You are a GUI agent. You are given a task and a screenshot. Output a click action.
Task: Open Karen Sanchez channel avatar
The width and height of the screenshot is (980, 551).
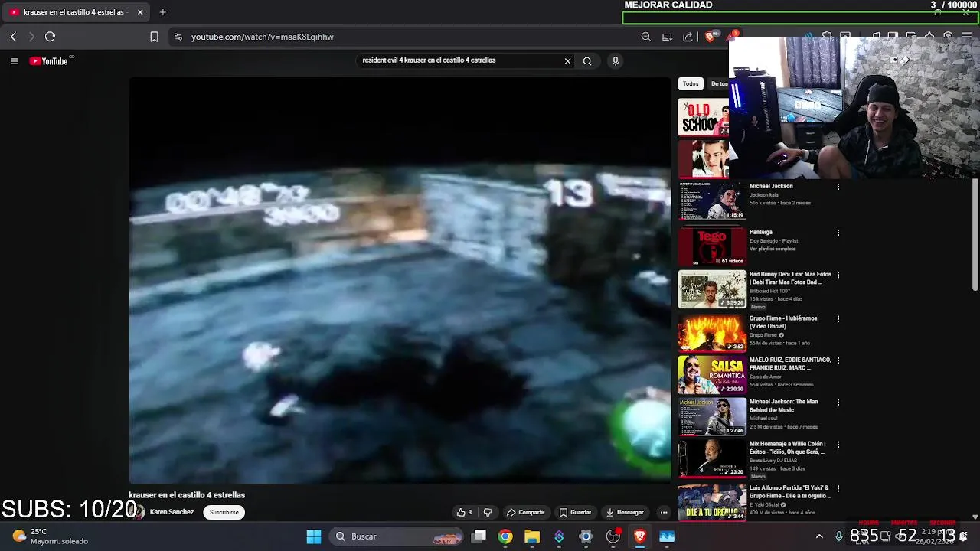[x=137, y=513]
